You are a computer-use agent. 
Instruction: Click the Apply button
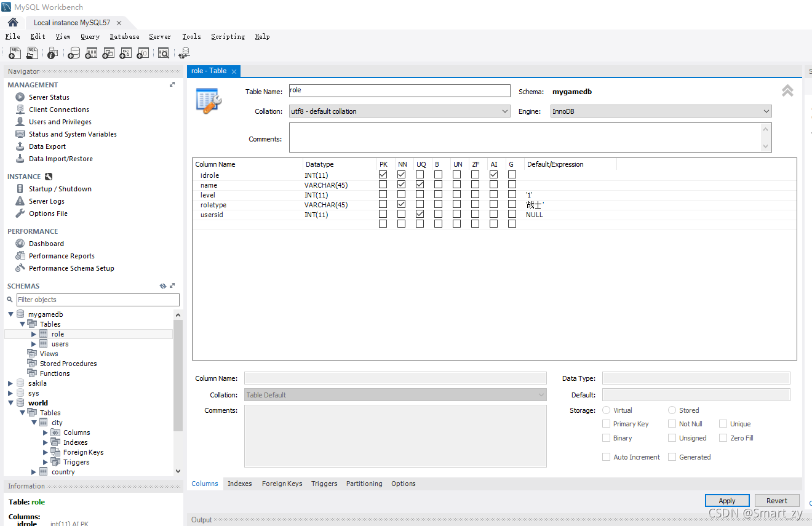click(727, 501)
